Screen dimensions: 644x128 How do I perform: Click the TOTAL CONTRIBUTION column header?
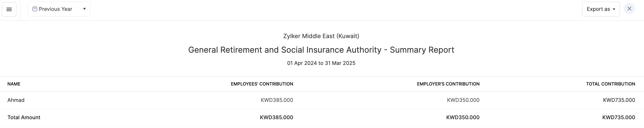click(610, 84)
